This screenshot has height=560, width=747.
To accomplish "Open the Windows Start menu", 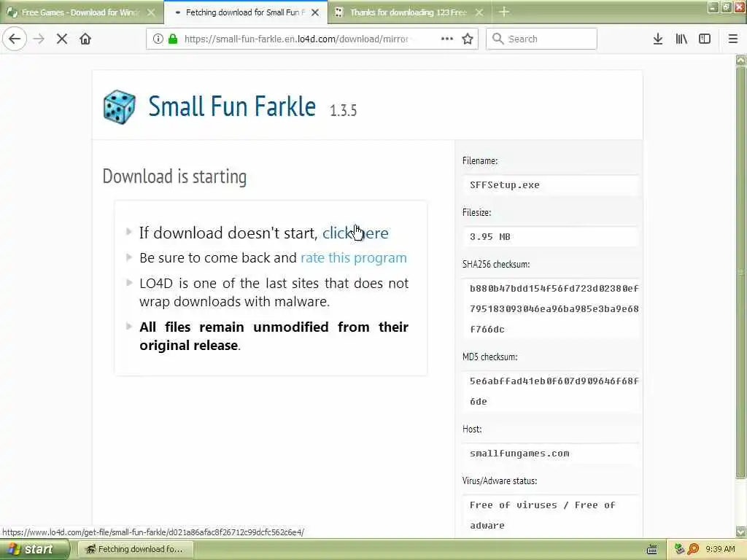I will (x=34, y=549).
